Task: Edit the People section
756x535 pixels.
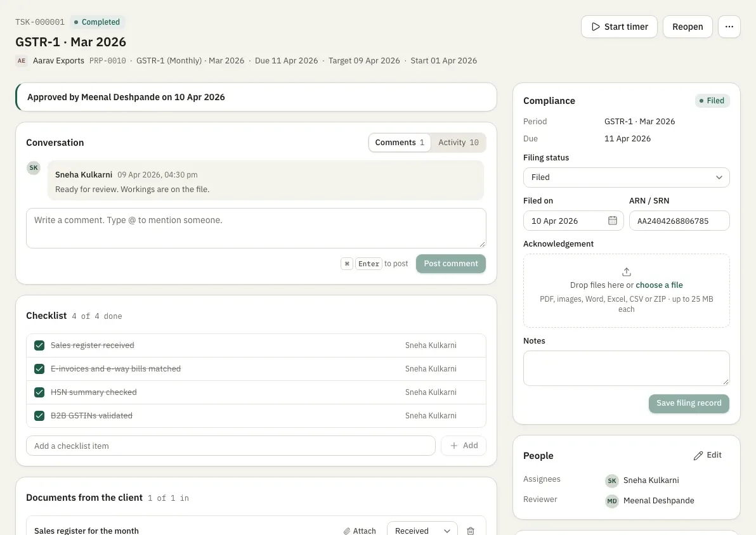Action: 707,456
